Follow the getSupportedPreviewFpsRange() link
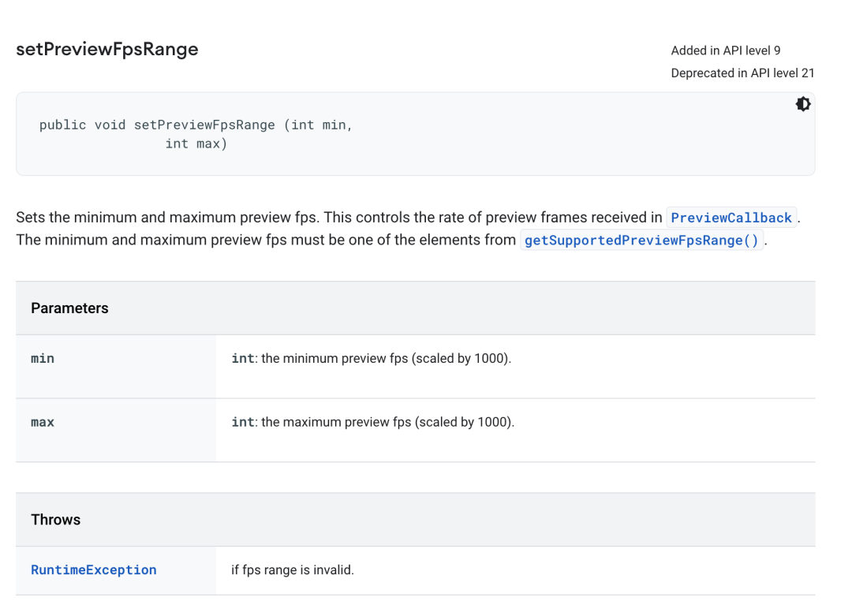The image size is (852, 616). click(x=642, y=241)
